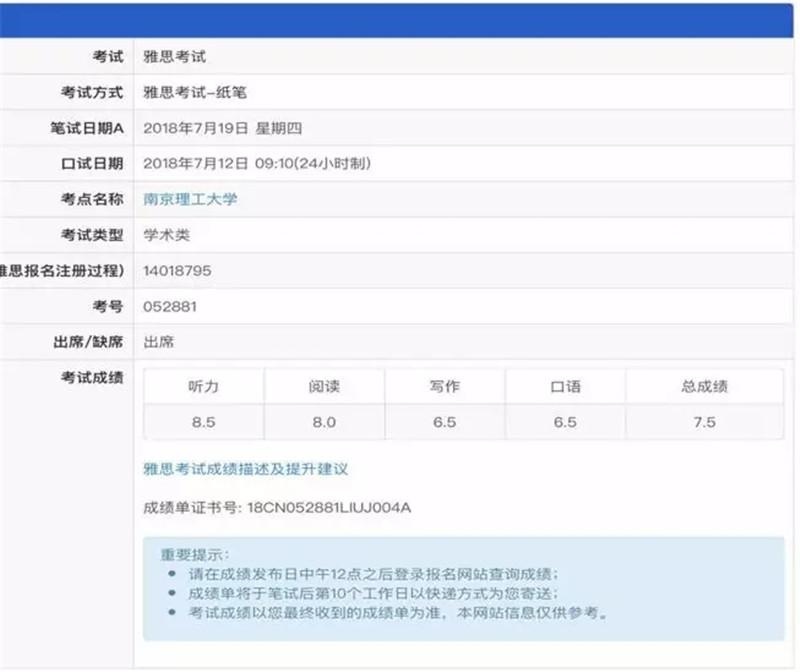The width and height of the screenshot is (800, 672).
Task: Click the 雅思考试-纸笔 exam mode value
Action: tap(194, 92)
